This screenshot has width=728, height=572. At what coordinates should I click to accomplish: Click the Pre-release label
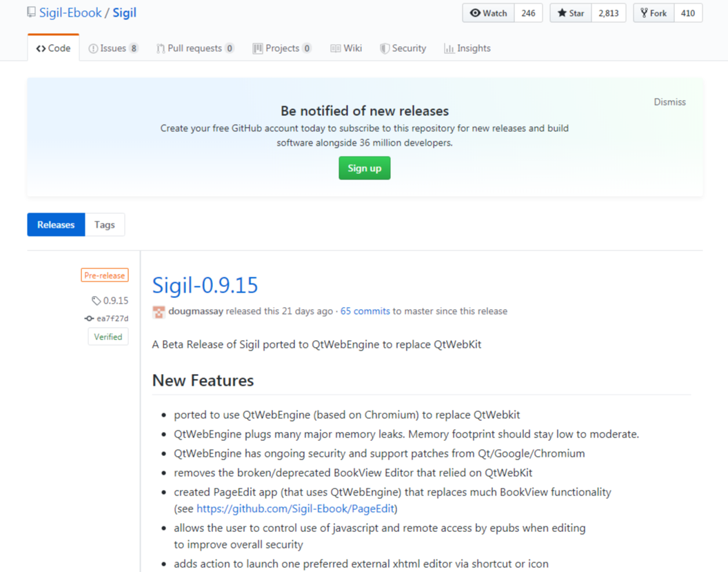coord(105,275)
